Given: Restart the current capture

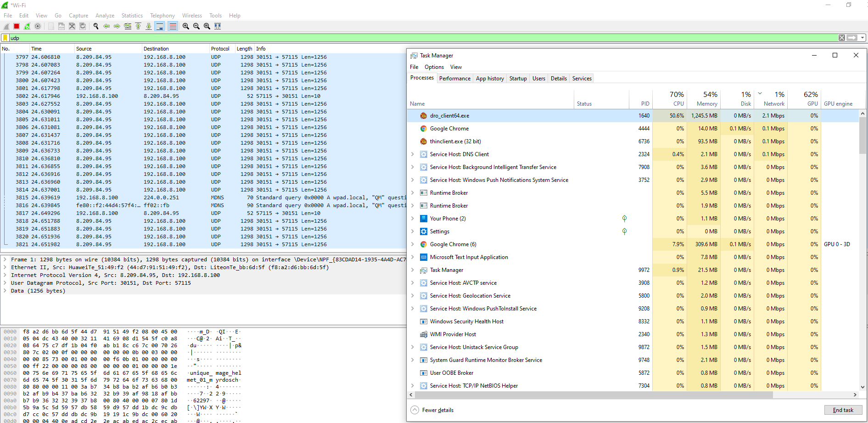Looking at the screenshot, I should (x=27, y=26).
